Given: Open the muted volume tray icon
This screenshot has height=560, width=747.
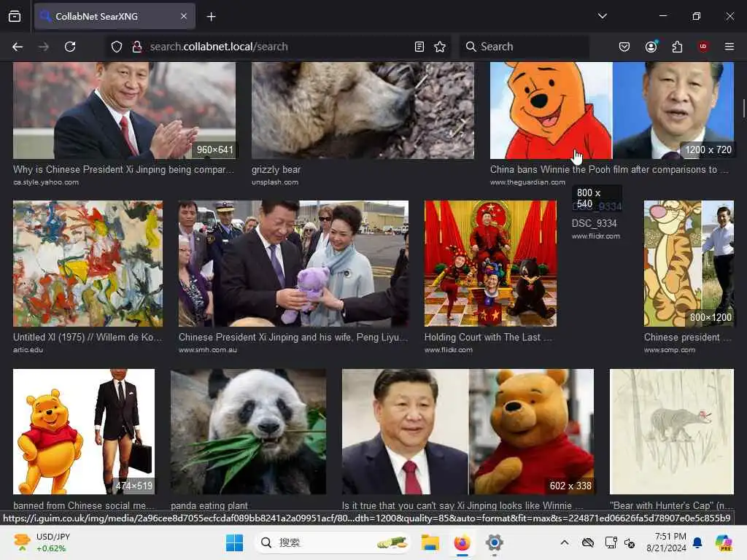Looking at the screenshot, I should pyautogui.click(x=630, y=542).
